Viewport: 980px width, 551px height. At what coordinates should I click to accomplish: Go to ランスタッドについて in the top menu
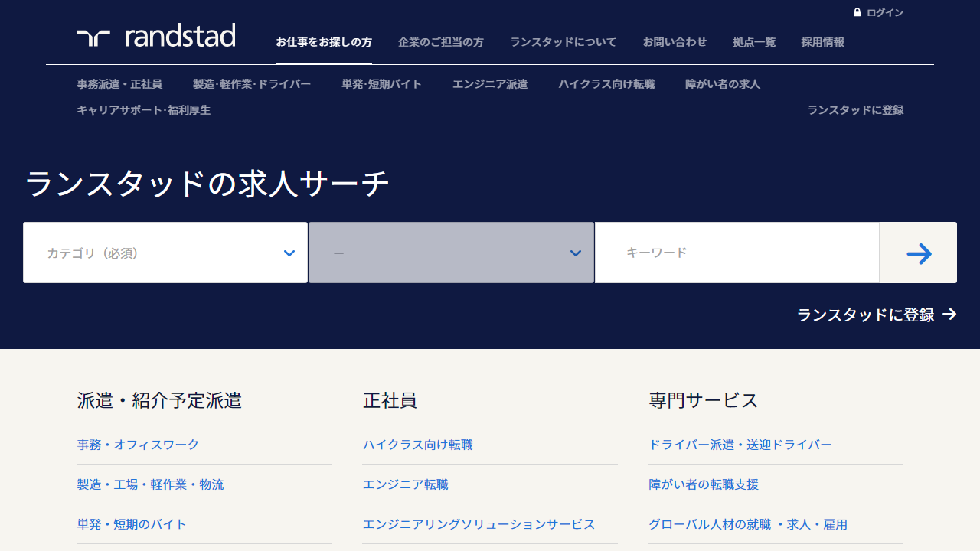[563, 42]
